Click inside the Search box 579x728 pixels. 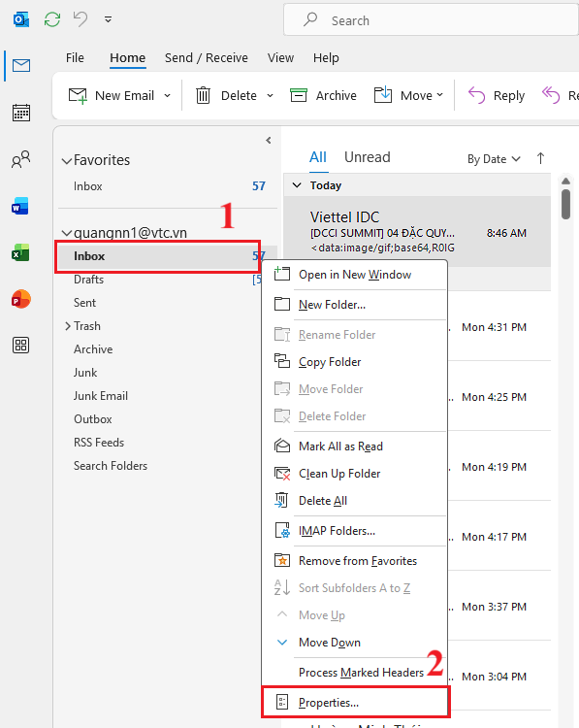click(x=432, y=20)
